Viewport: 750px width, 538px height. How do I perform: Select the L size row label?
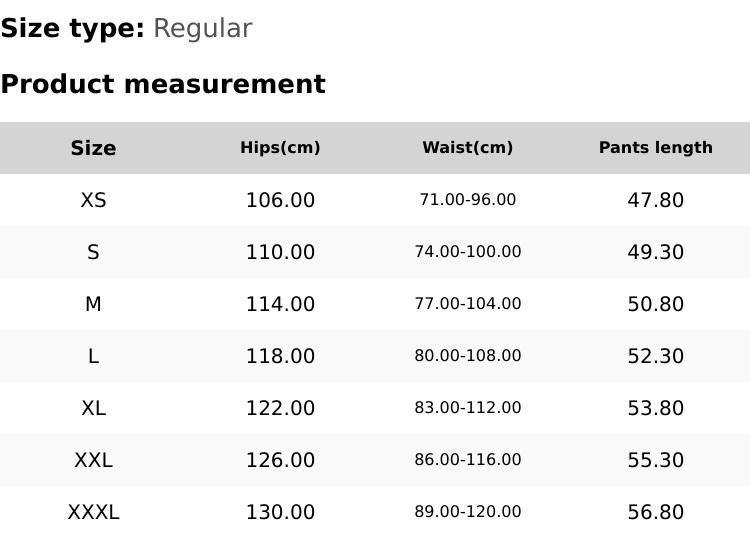tap(93, 356)
